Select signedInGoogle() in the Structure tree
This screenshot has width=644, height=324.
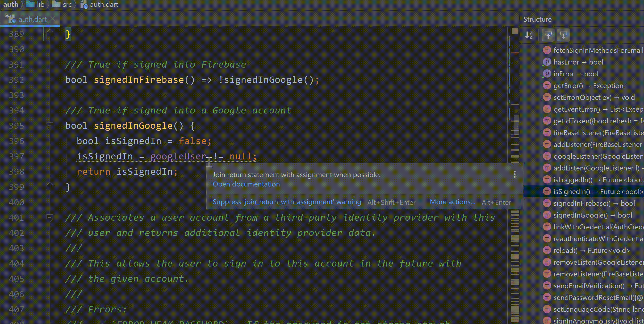(x=593, y=215)
